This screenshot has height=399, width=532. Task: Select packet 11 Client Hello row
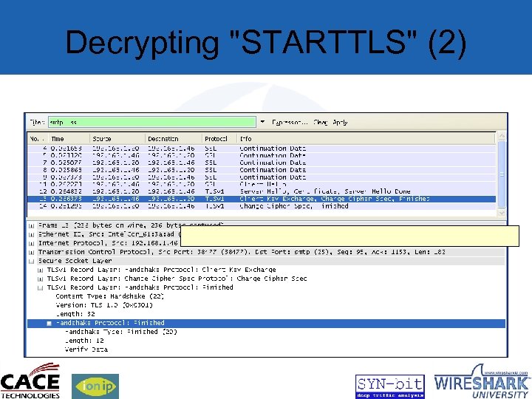click(262, 184)
